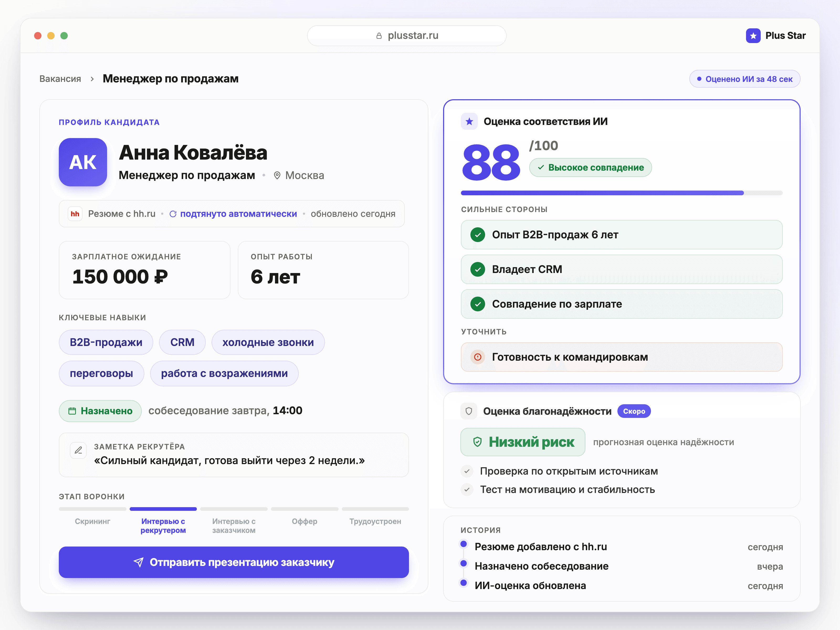
Task: Click the auto-refresh icon beside подтянуто автоматически
Action: (173, 214)
